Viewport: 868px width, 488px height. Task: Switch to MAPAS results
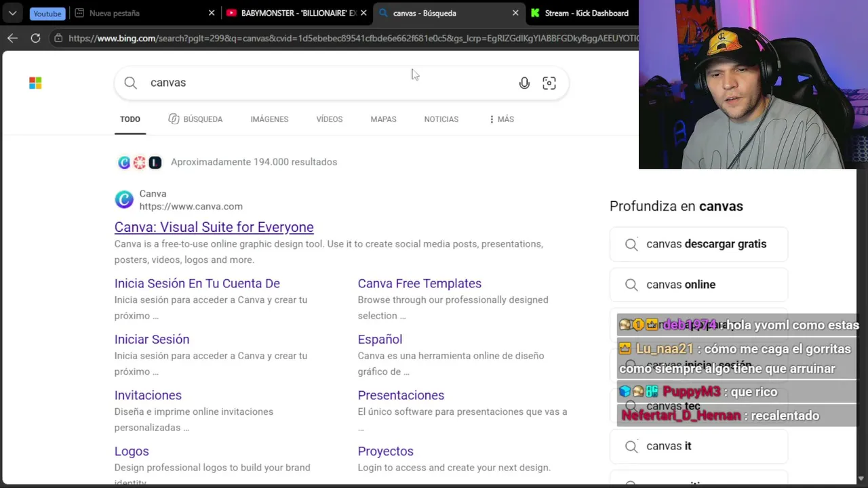[x=383, y=119]
